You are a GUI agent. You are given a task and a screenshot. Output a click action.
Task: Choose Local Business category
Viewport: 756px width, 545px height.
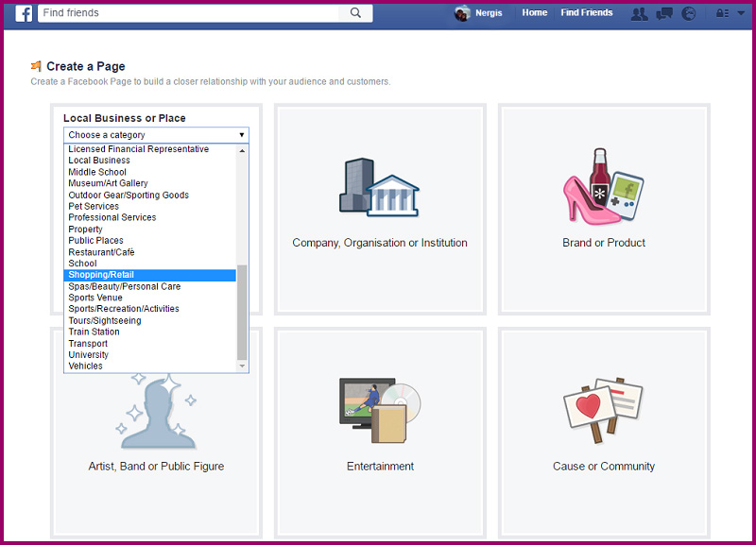coord(150,161)
